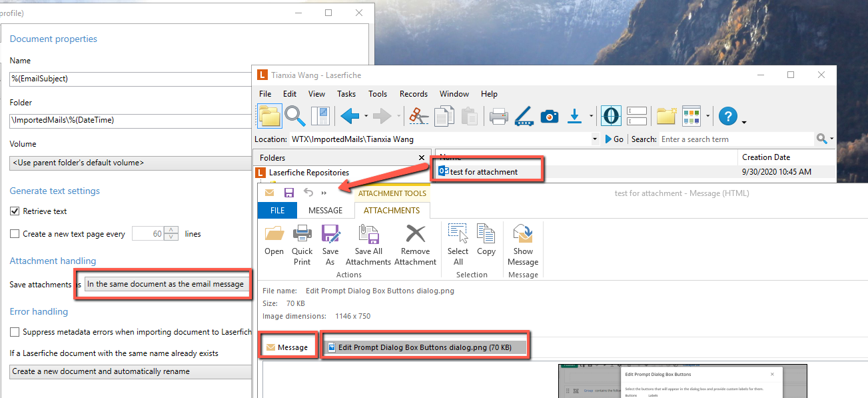
Task: Open the Tasks menu in Laserfiche
Action: tap(346, 94)
